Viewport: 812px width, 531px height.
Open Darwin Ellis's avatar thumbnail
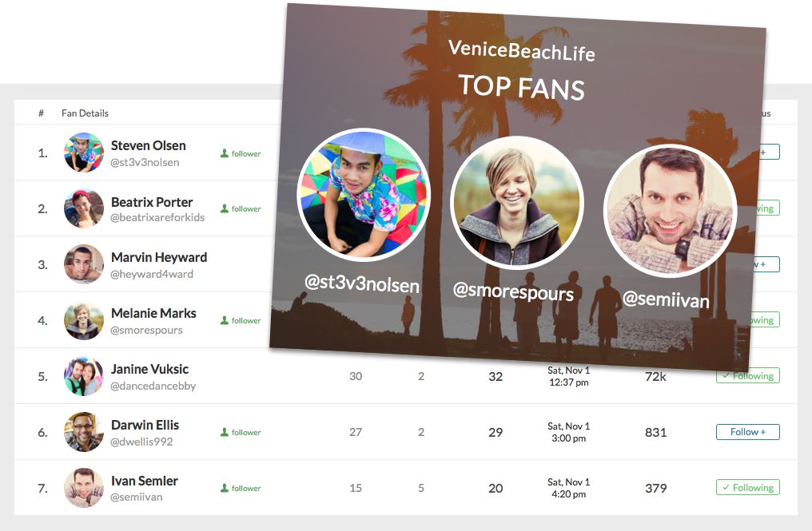tap(84, 432)
